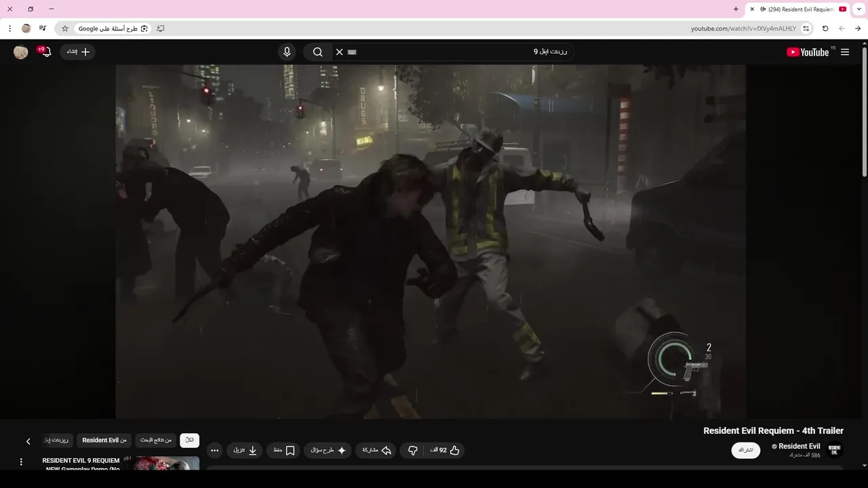
Task: Select the partially hidden 'ريزدنت' chip
Action: tap(57, 440)
